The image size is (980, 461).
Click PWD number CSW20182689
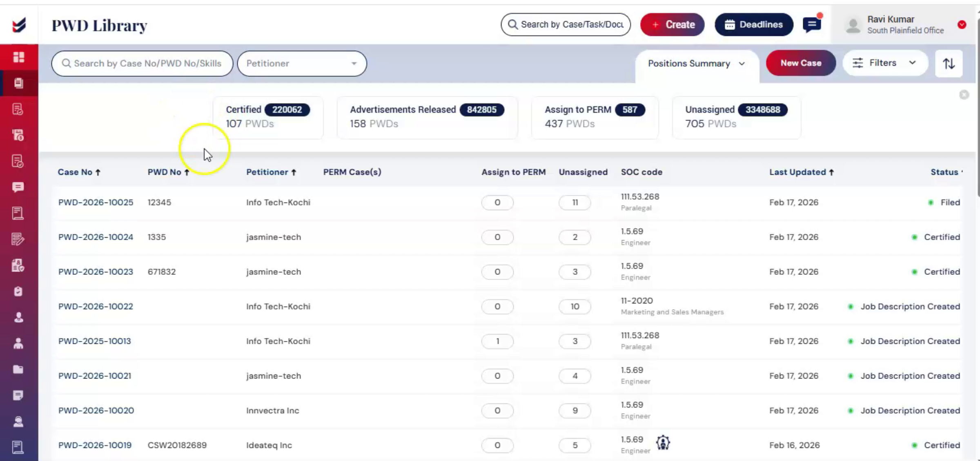[x=177, y=445]
